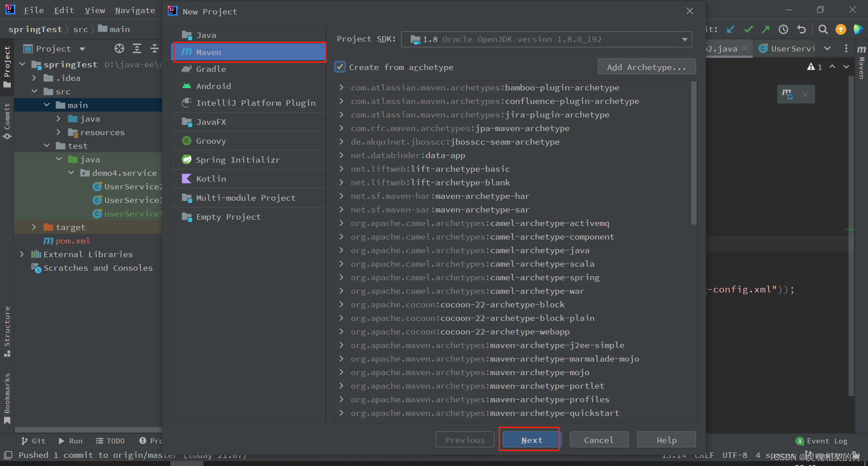The width and height of the screenshot is (868, 466).
Task: Click Git push arrow icon
Action: [766, 29]
